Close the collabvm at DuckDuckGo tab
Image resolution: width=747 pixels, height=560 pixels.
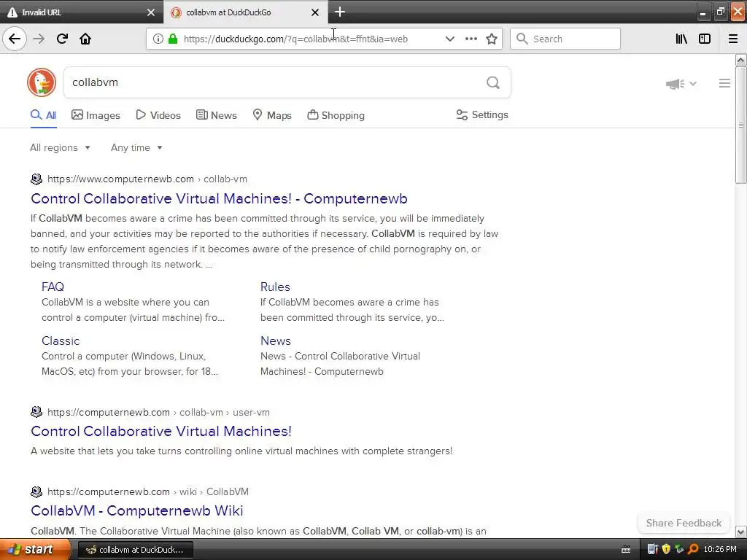(315, 12)
